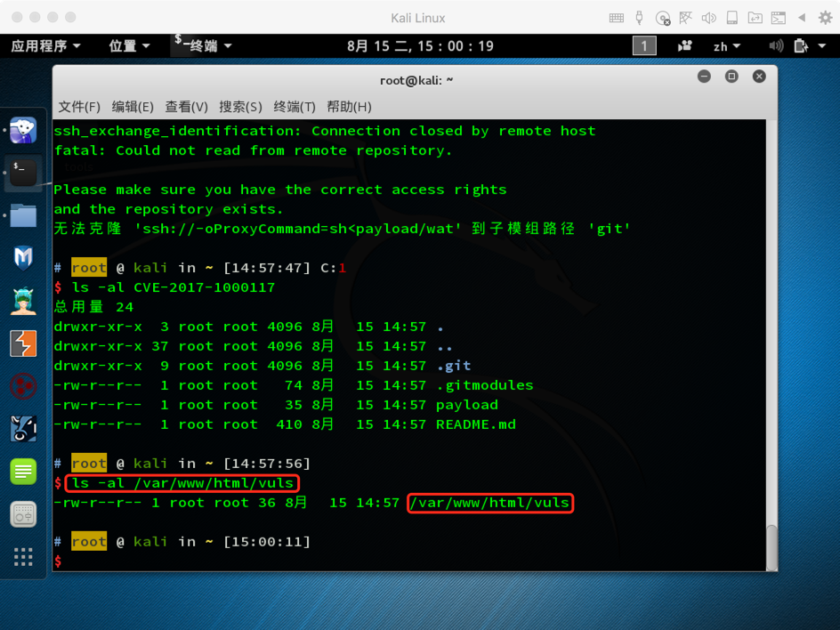The height and width of the screenshot is (630, 840).
Task: Click the 无法克隆 ssh ProxyCommand error line
Action: 342,229
